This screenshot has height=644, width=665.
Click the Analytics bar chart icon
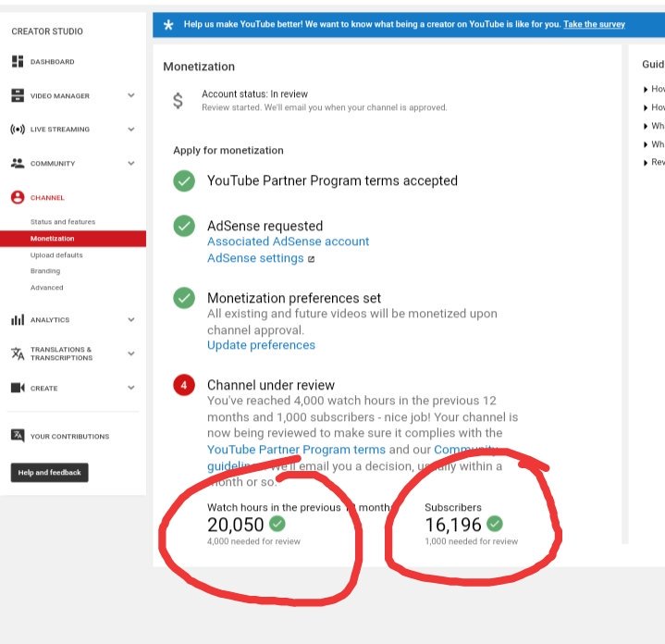point(18,319)
